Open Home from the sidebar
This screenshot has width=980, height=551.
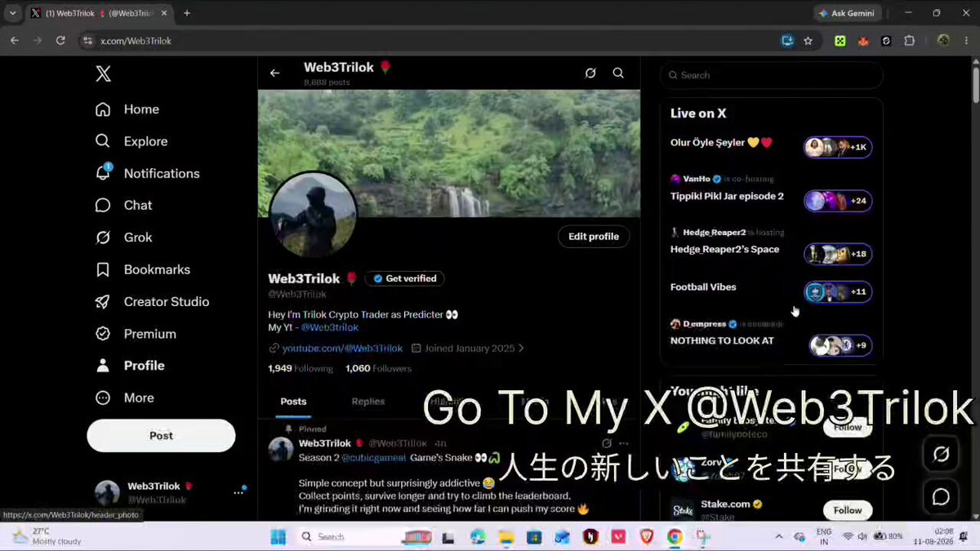click(x=127, y=109)
